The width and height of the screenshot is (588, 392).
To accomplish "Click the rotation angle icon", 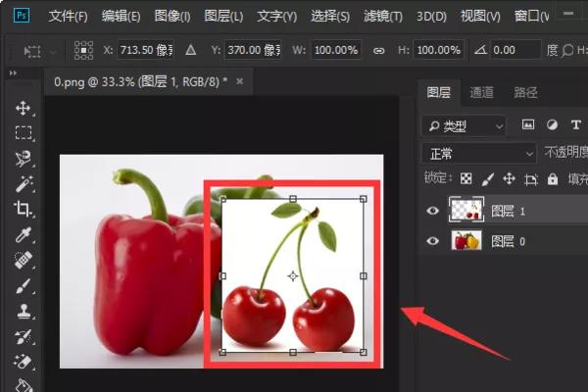I will 480,50.
